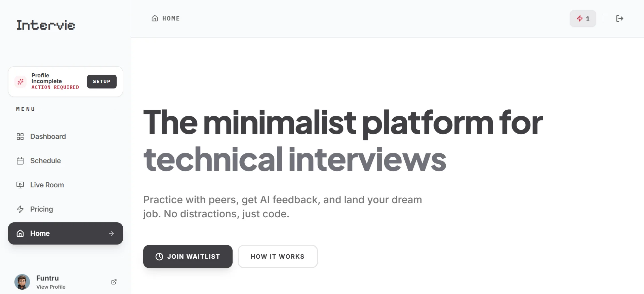The width and height of the screenshot is (644, 294).
Task: Select the Dashboard grid icon
Action: click(20, 137)
